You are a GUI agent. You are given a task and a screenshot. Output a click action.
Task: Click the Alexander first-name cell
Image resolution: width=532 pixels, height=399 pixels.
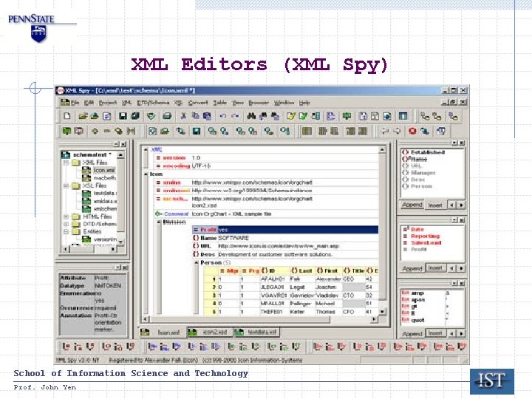[x=328, y=279]
